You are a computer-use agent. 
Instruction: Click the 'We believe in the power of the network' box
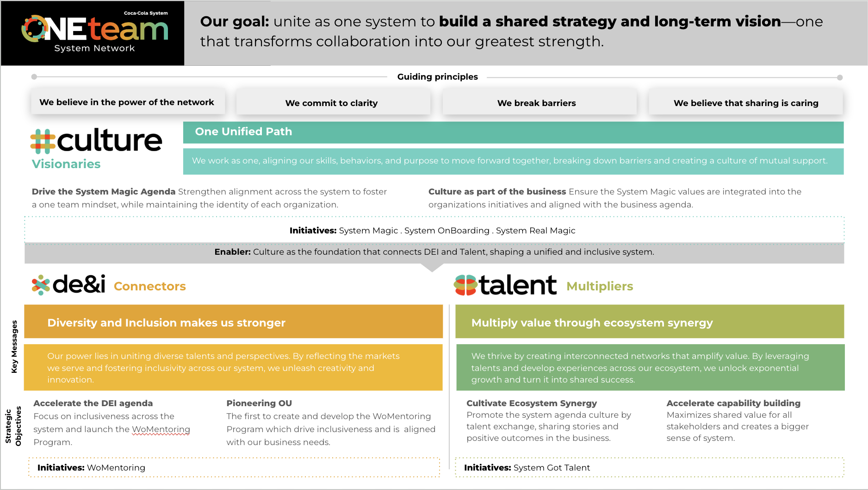(x=128, y=102)
